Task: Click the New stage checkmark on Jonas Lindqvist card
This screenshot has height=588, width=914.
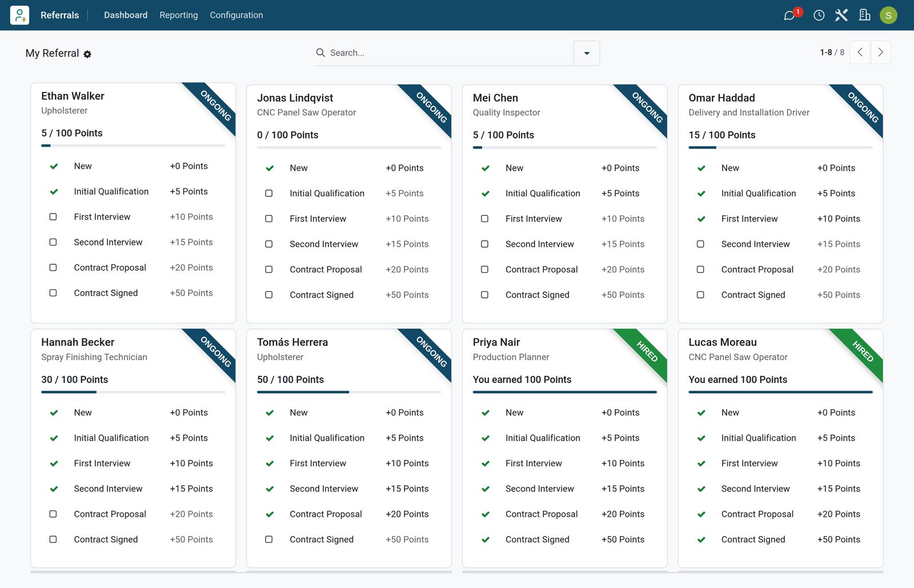Action: pos(270,168)
